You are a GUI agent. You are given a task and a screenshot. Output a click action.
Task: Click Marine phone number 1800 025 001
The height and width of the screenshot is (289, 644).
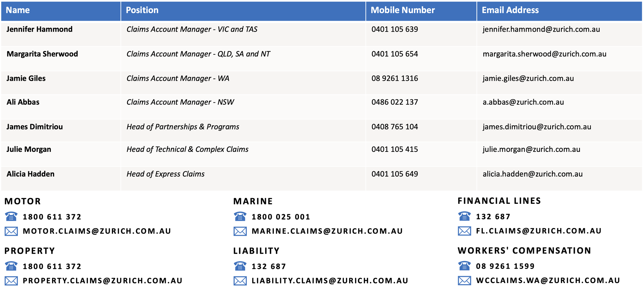(281, 217)
